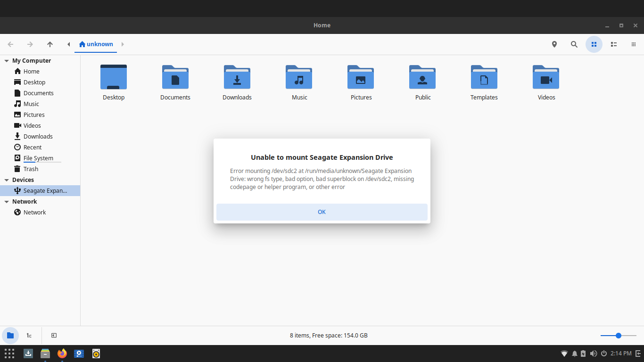Image resolution: width=644 pixels, height=362 pixels.
Task: Collapse the Network section
Action: pyautogui.click(x=7, y=202)
